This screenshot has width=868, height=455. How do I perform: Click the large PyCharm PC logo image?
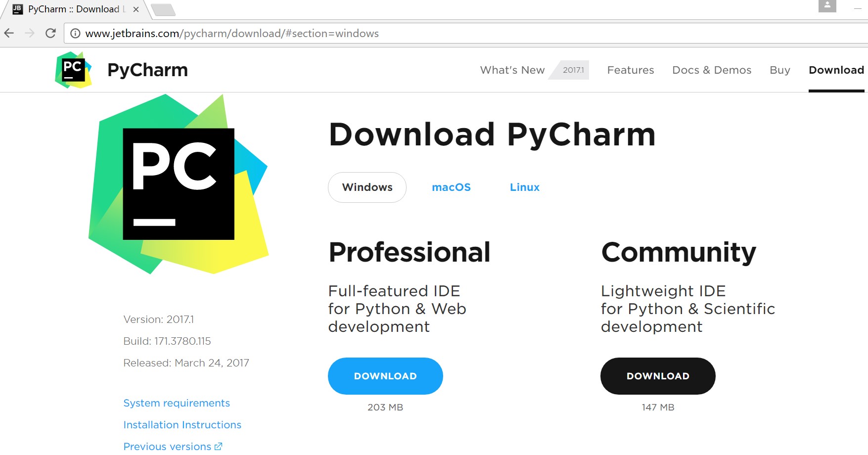pos(179,184)
